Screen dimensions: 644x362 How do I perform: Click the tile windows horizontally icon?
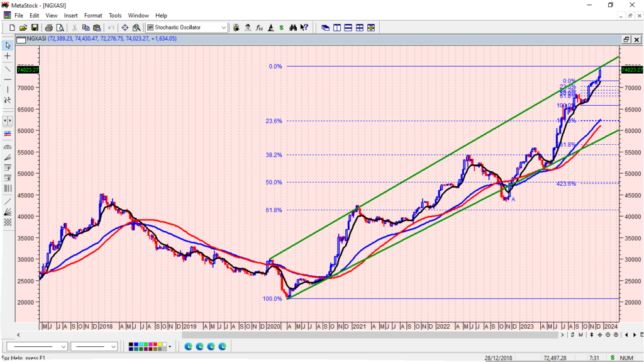[348, 28]
